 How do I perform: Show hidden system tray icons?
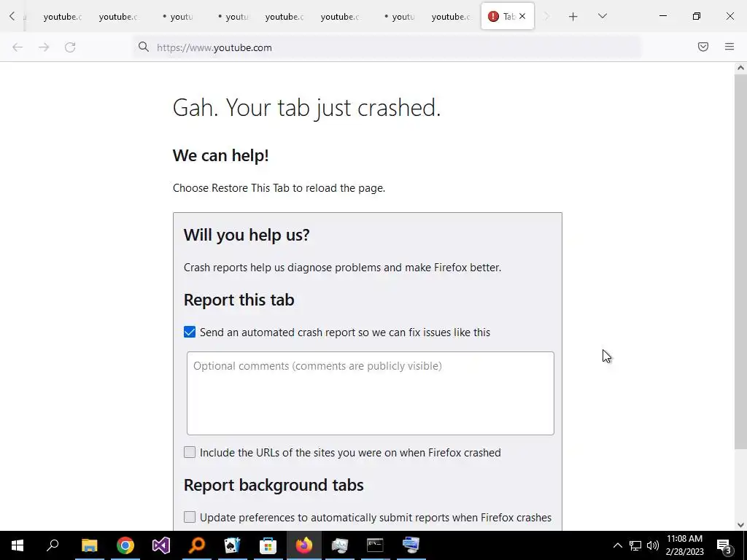tap(617, 545)
